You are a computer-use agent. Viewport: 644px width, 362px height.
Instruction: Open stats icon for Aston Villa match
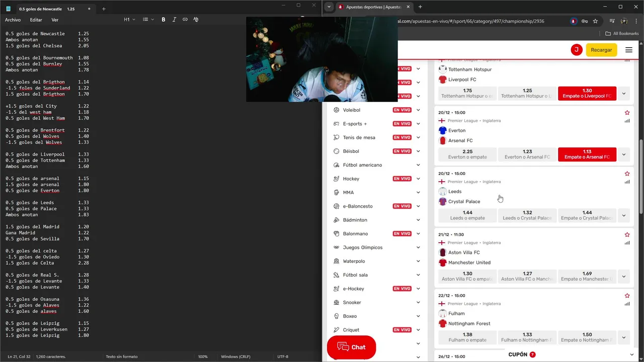point(627,243)
